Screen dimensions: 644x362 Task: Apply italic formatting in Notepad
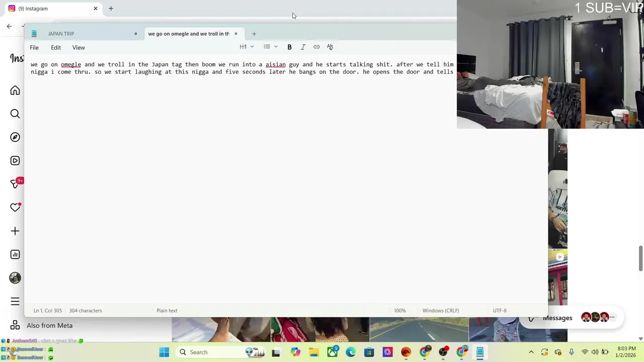tap(303, 47)
